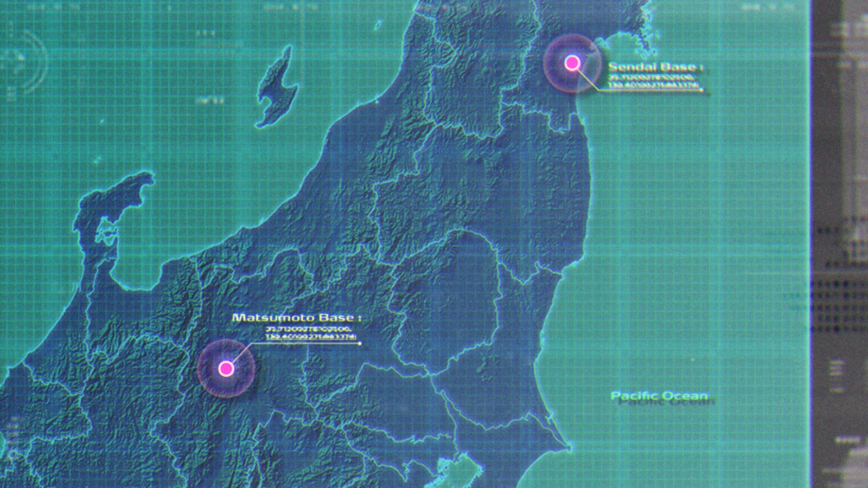The image size is (868, 488).
Task: Click the "Pacific Ocean" map label
Action: coord(660,396)
